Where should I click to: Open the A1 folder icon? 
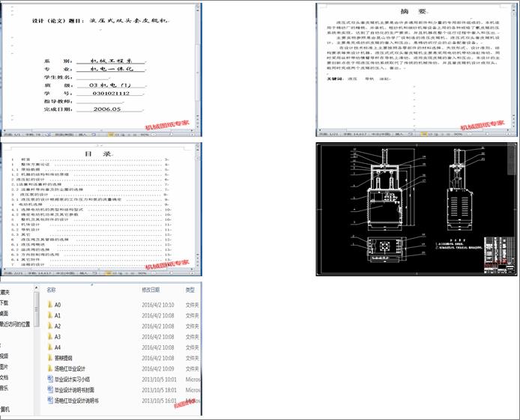pyautogui.click(x=49, y=315)
